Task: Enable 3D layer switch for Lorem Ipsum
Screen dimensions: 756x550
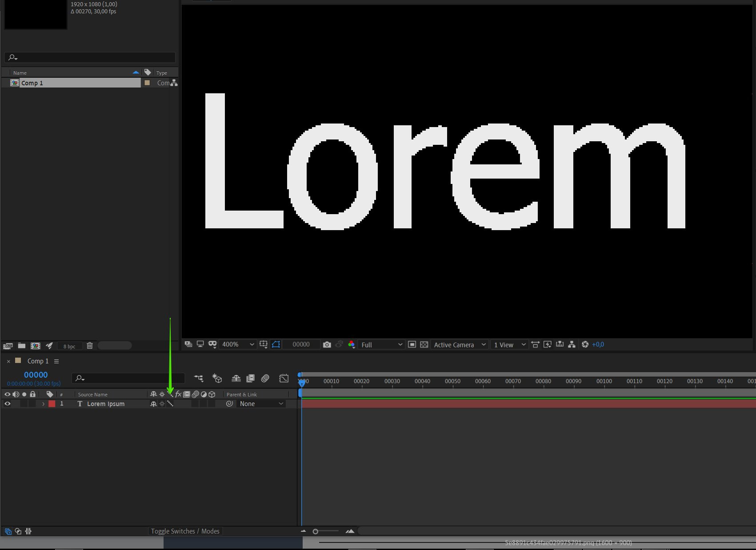Action: 212,404
